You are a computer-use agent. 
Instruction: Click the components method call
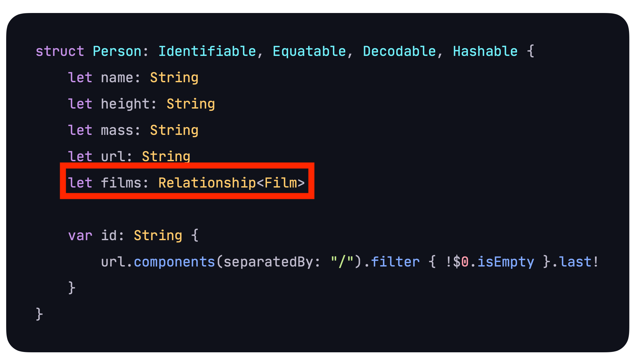(x=174, y=262)
